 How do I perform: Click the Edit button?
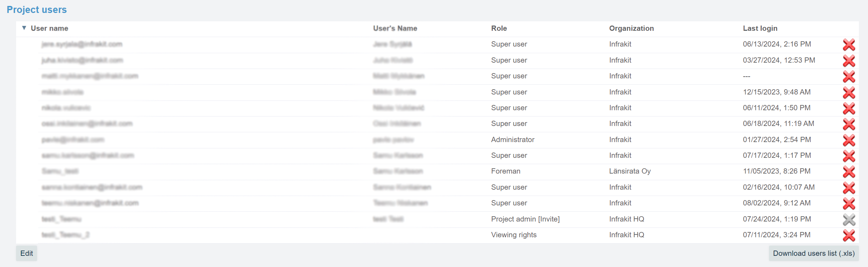(x=27, y=253)
